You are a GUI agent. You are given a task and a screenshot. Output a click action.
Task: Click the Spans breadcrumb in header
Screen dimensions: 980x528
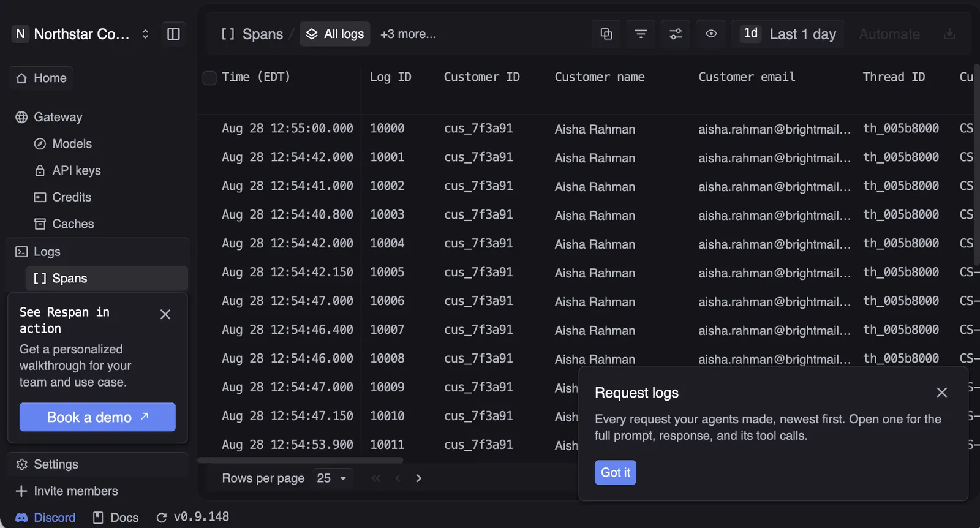[252, 34]
